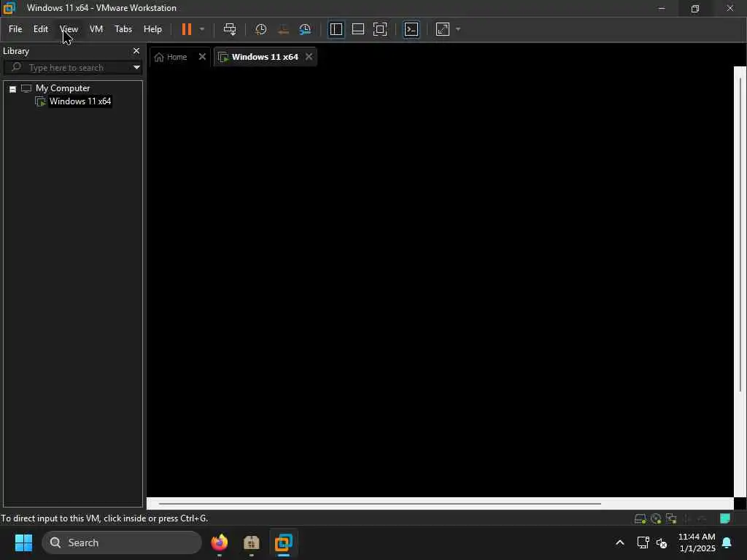Click the taskbar Search box
The image size is (747, 560).
coord(122,542)
